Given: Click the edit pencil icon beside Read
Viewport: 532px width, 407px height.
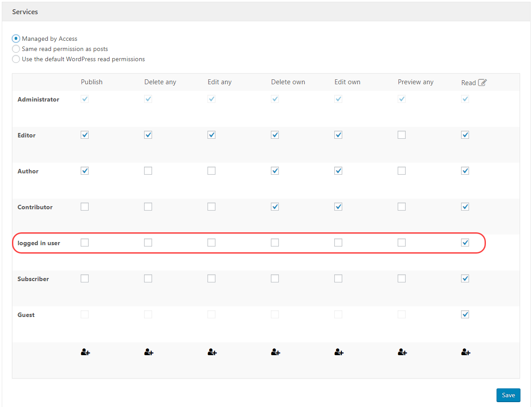Looking at the screenshot, I should pos(482,82).
